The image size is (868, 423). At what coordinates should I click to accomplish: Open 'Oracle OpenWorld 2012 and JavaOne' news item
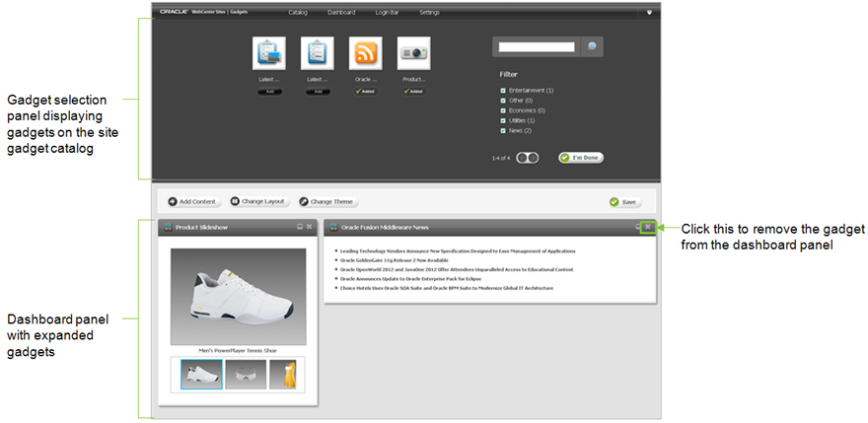(457, 269)
